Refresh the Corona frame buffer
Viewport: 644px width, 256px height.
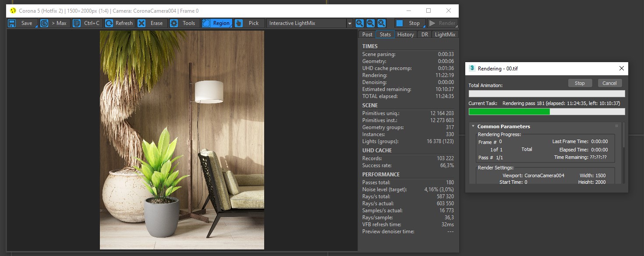tap(120, 23)
